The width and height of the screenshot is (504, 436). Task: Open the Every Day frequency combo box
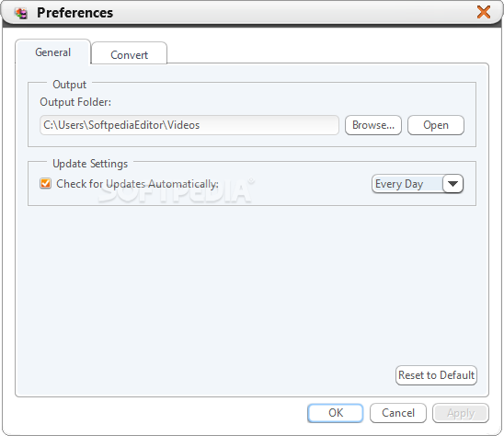pyautogui.click(x=418, y=184)
